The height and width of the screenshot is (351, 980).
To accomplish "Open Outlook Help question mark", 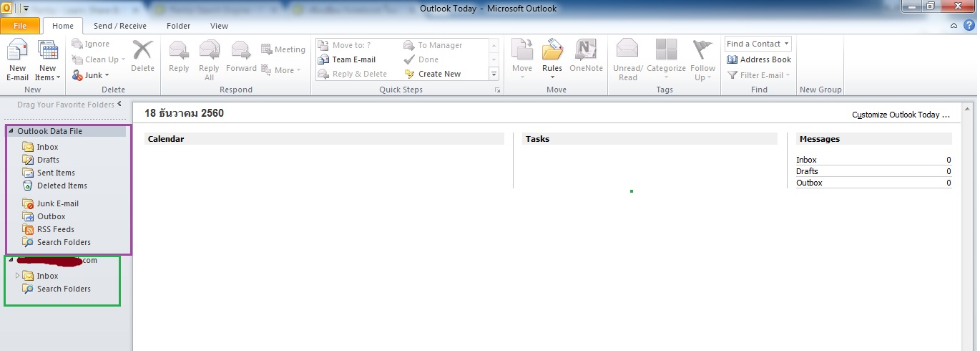I will click(x=969, y=25).
